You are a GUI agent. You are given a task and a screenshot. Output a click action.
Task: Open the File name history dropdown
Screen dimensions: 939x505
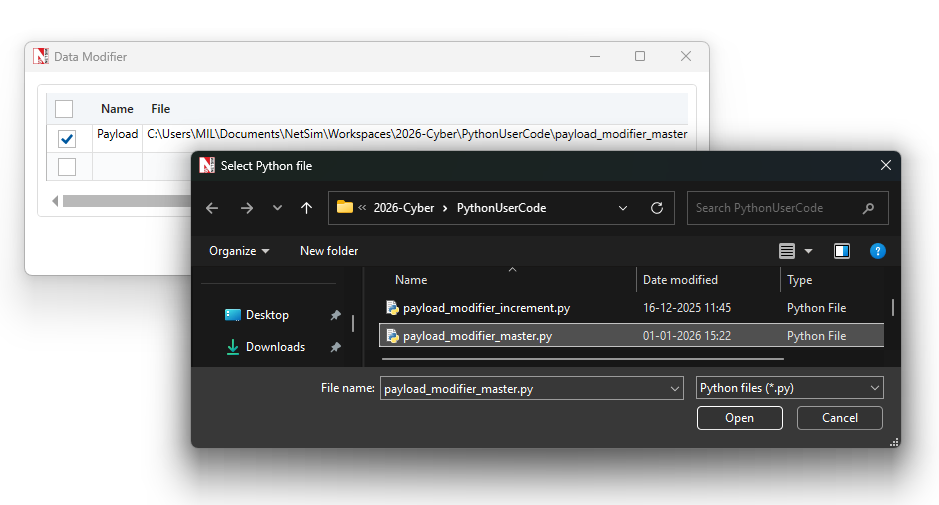pos(674,388)
